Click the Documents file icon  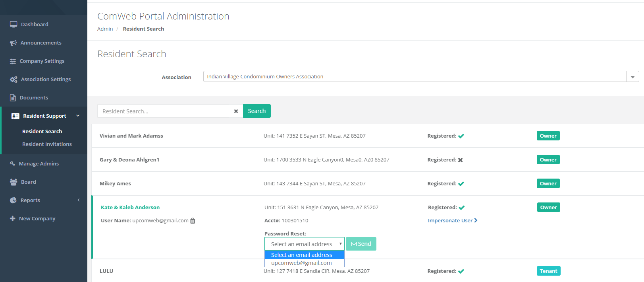pos(13,98)
